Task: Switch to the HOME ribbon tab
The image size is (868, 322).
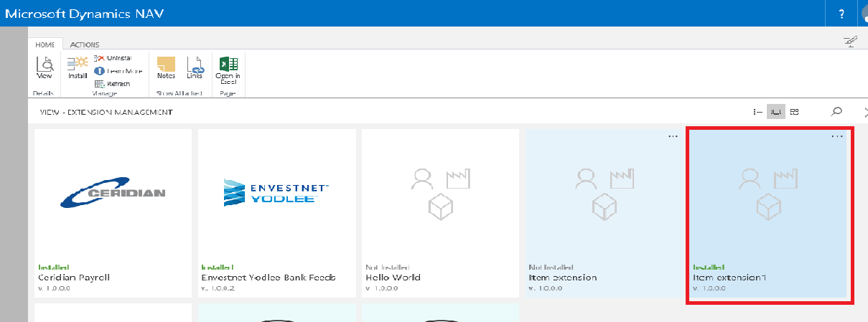Action: (x=45, y=44)
